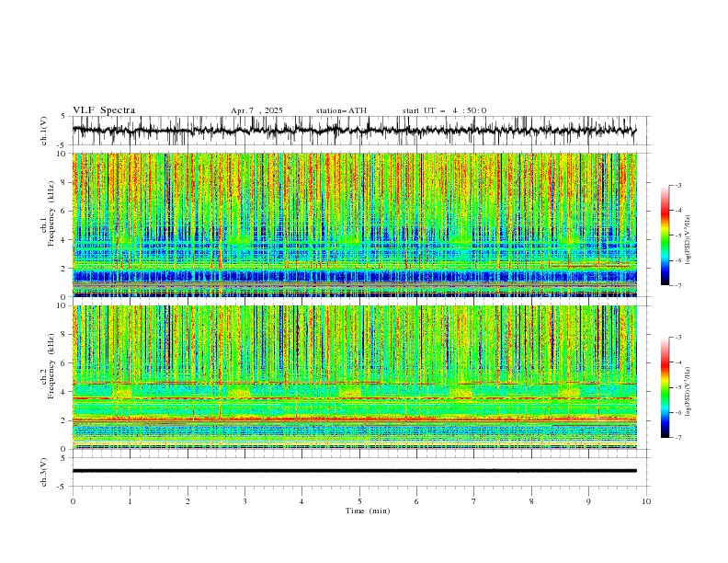
Task: Click the time axis tick label '5'
Action: [359, 501]
